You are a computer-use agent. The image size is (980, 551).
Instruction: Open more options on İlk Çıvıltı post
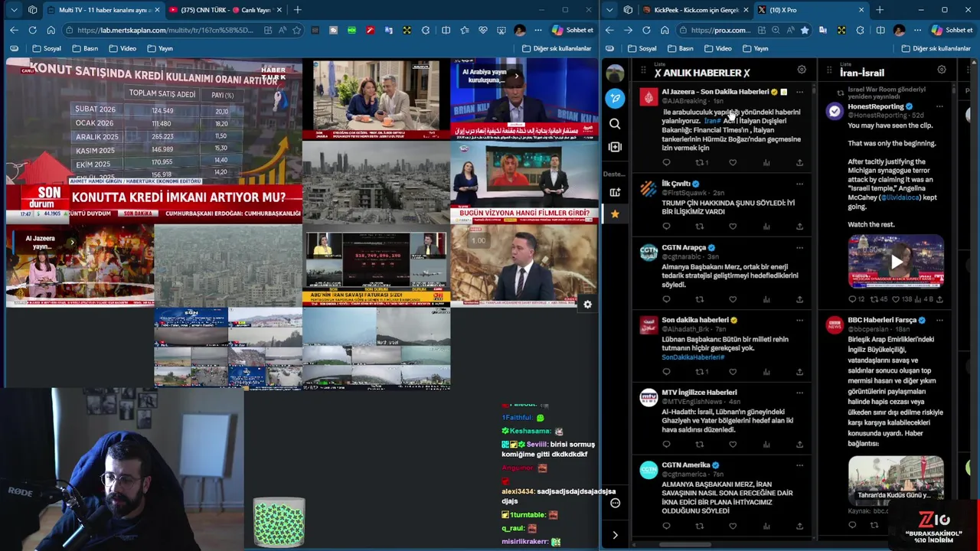pyautogui.click(x=799, y=184)
